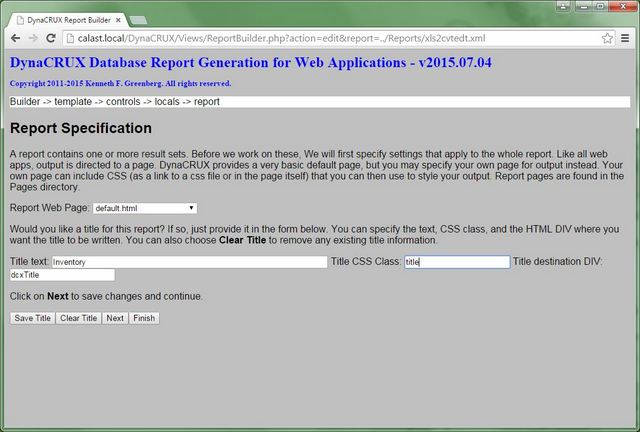Click the Title CSS Class field
Image resolution: width=640 pixels, height=432 pixels.
point(457,262)
